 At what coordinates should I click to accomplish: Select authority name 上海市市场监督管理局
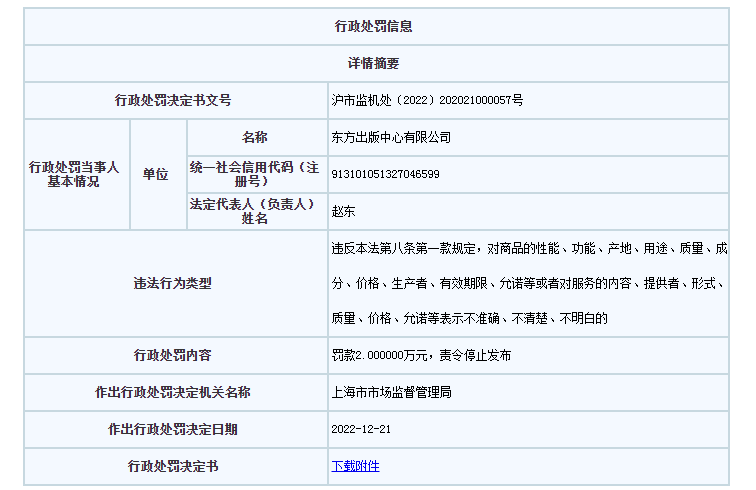tap(392, 392)
